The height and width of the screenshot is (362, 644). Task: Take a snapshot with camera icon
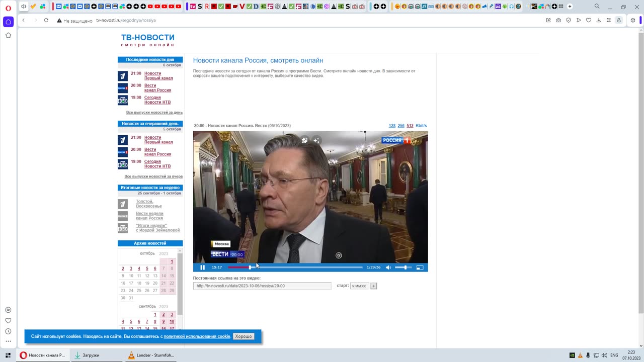558,20
